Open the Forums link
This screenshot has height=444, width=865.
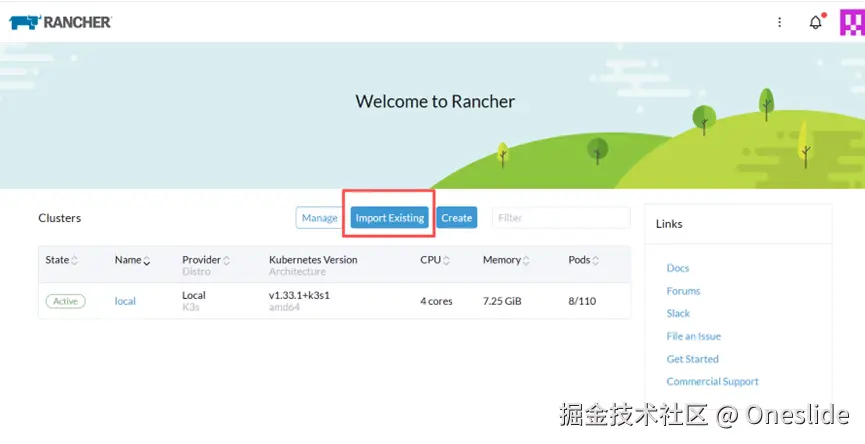coord(684,291)
